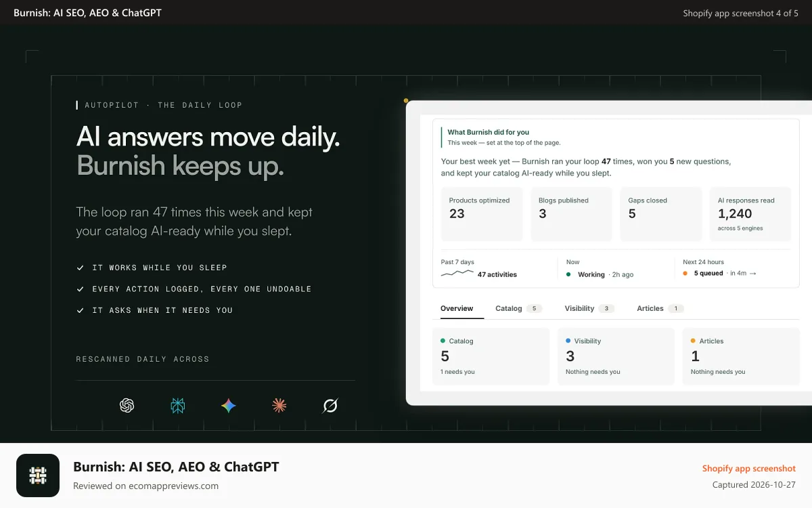The width and height of the screenshot is (812, 508).
Task: Click Reviewed on ecomappreviews.com text
Action: 146,486
